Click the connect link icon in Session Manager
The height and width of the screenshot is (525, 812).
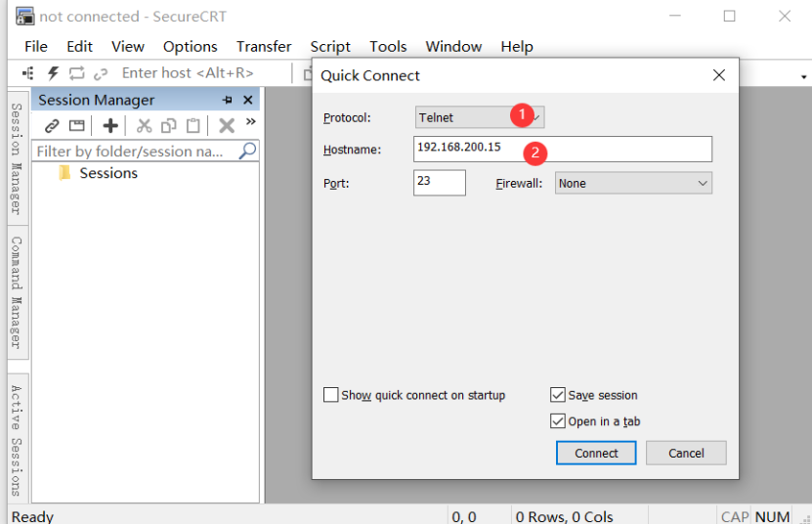[52, 126]
